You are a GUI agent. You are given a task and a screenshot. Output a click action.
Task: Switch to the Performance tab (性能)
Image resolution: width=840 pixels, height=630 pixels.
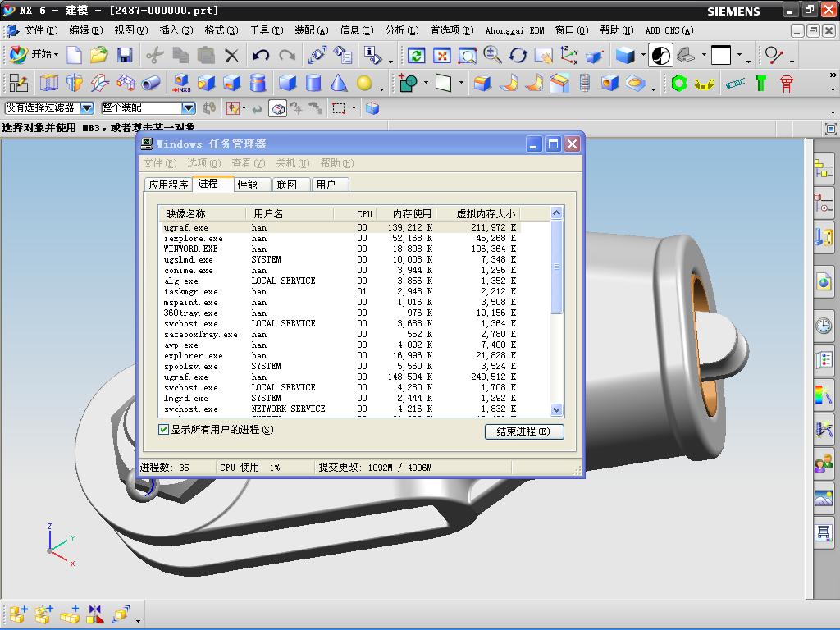click(x=247, y=185)
